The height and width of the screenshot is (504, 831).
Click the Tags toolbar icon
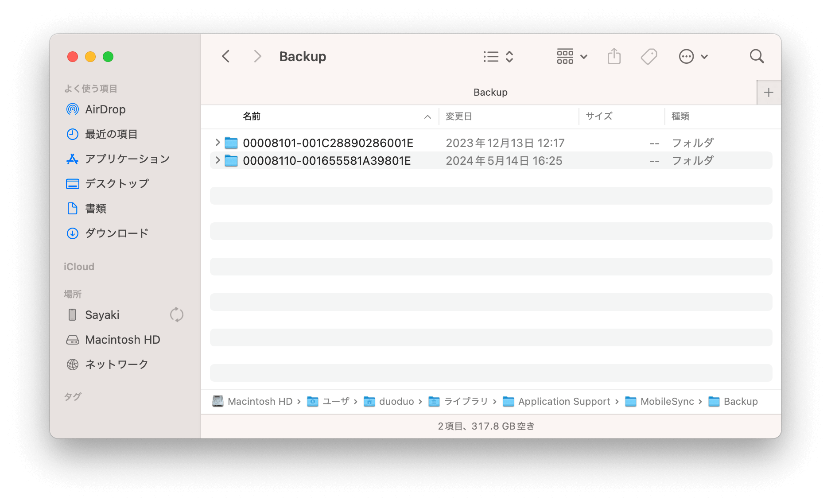tap(649, 56)
